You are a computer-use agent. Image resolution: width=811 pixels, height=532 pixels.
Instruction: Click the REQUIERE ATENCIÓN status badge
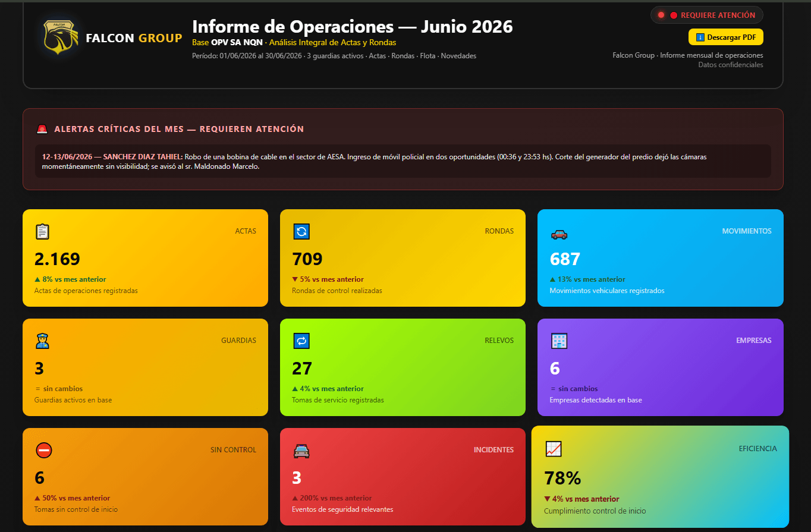point(707,15)
